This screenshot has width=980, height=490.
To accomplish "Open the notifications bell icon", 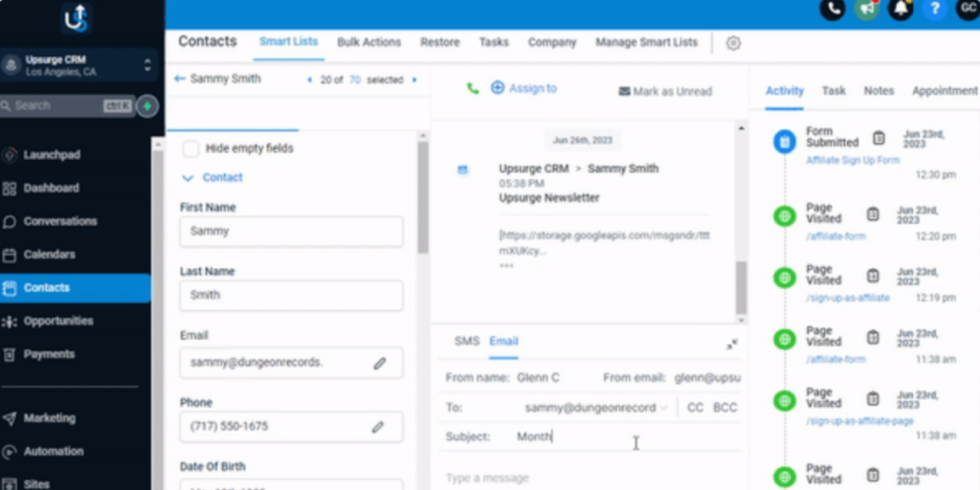I will (901, 9).
